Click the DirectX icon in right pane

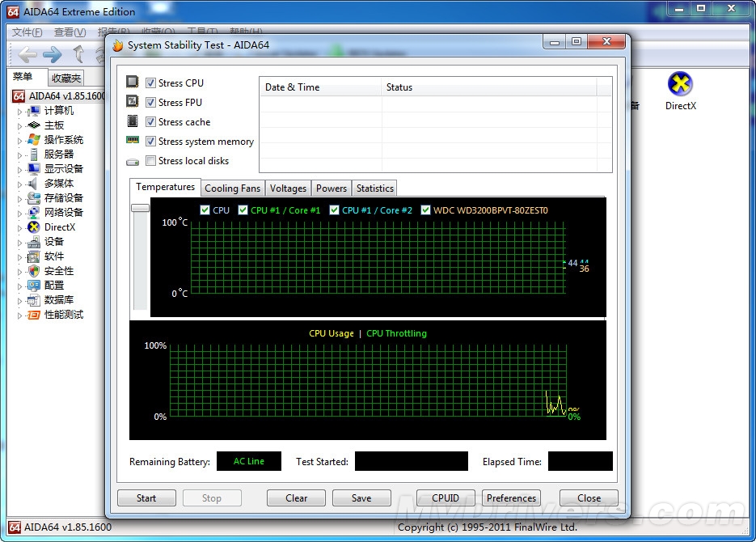(x=681, y=85)
